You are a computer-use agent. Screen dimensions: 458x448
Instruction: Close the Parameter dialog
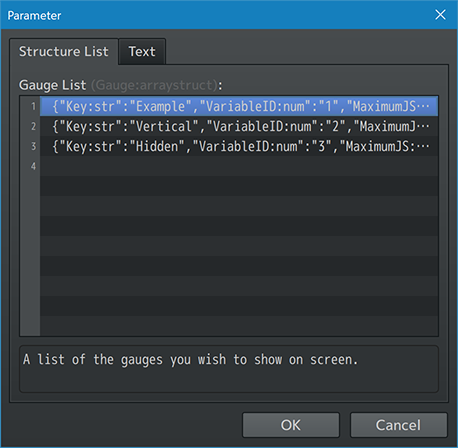[x=440, y=15]
